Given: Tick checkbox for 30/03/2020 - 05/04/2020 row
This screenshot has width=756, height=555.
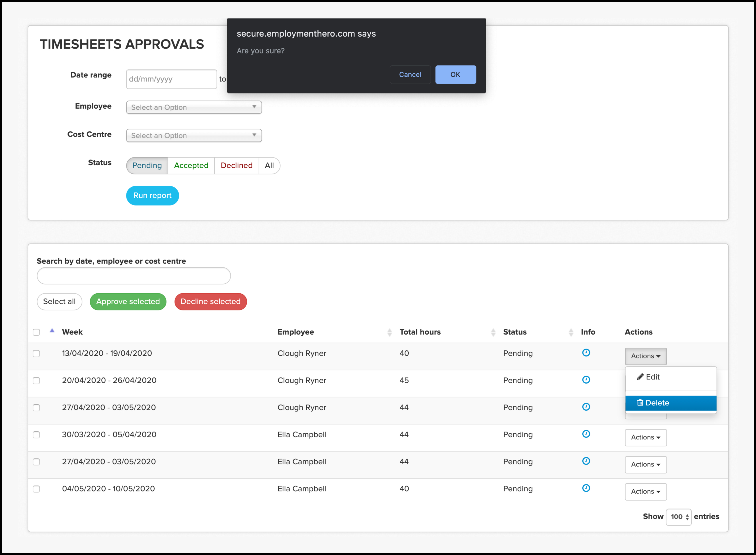Looking at the screenshot, I should 36,435.
